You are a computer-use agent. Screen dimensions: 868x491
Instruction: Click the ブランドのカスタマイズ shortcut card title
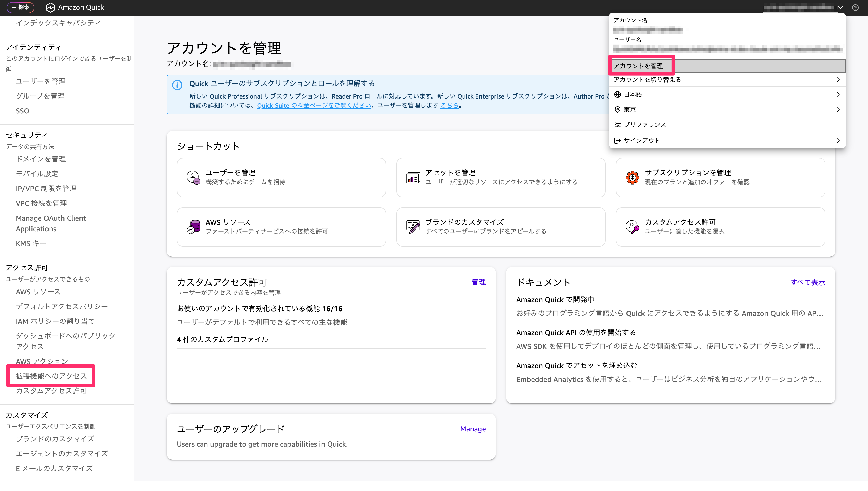pyautogui.click(x=464, y=222)
